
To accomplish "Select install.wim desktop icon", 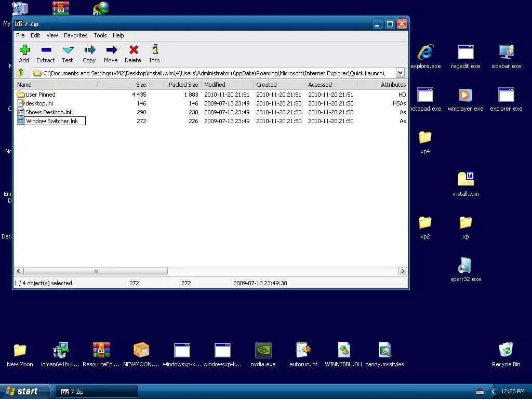I will pos(465,184).
